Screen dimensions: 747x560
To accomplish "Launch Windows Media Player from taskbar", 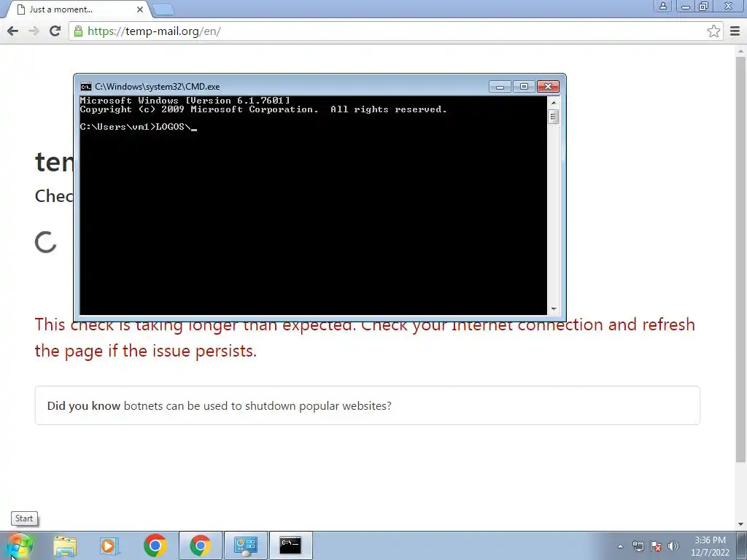I will click(x=109, y=545).
